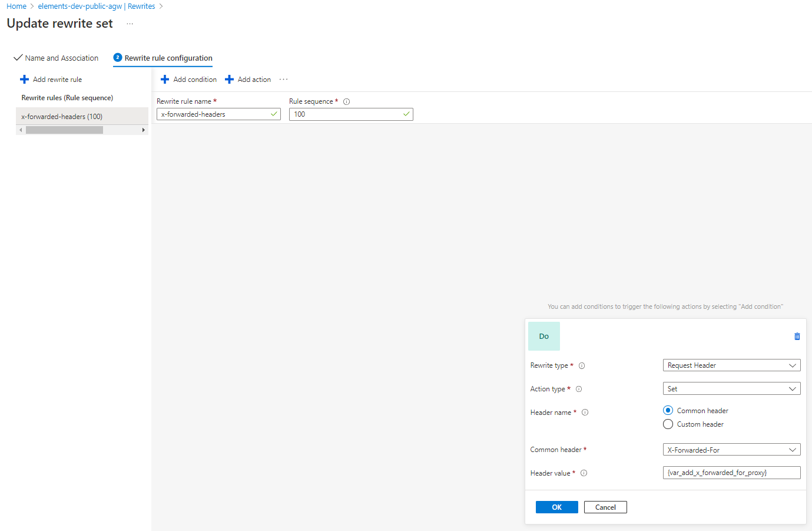Open the ellipsis menu beside Update rewrite set
The height and width of the screenshot is (531, 812).
(129, 25)
